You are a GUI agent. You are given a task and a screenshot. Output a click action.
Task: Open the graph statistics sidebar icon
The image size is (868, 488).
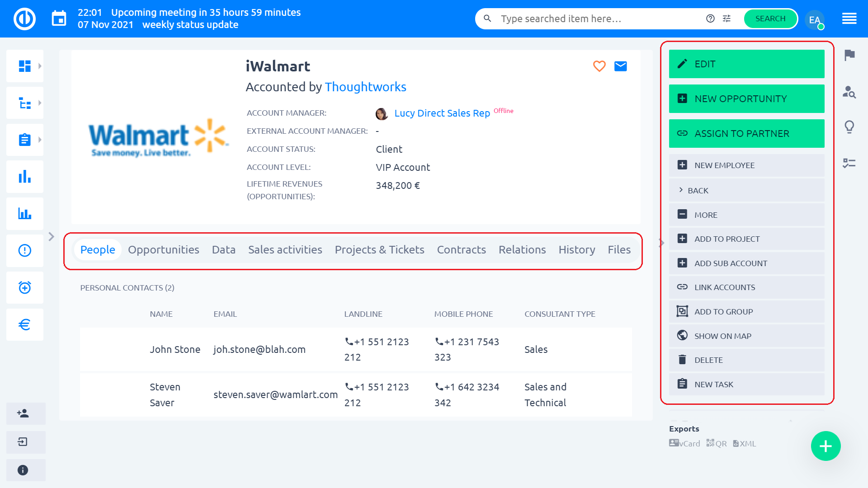[25, 214]
